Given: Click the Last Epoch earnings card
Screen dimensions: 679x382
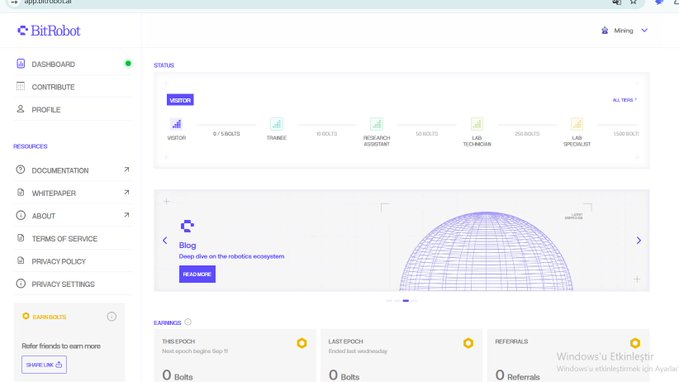Looking at the screenshot, I should pyautogui.click(x=401, y=356).
